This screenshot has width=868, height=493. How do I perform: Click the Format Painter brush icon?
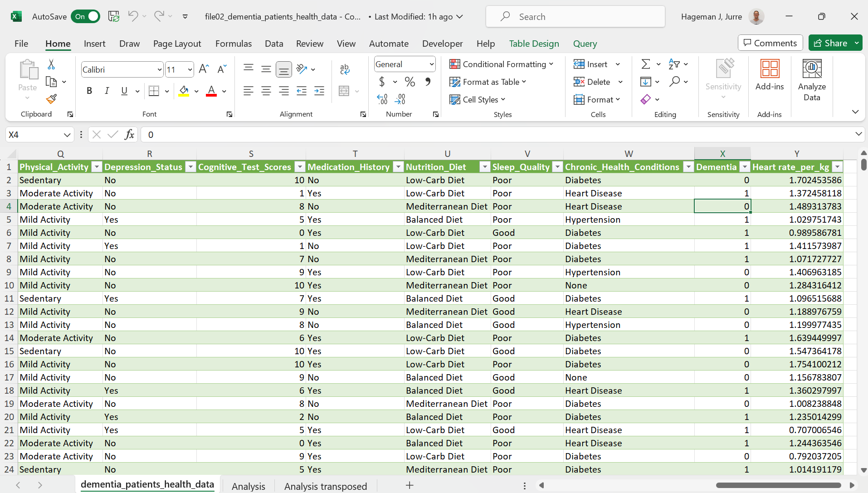coord(51,99)
